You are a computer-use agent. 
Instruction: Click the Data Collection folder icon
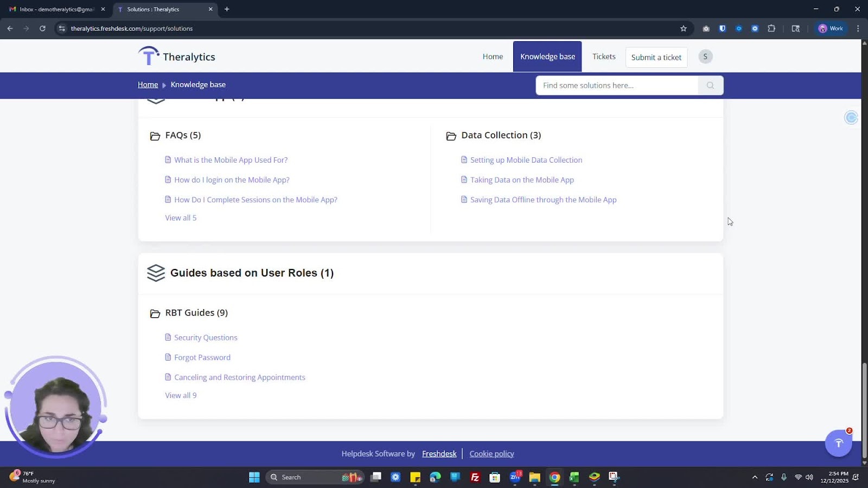(451, 136)
